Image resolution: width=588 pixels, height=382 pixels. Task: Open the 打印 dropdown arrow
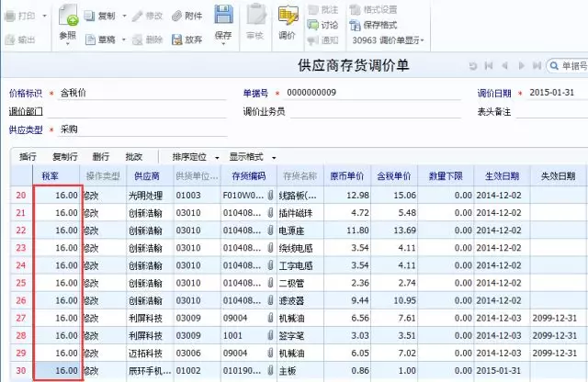(45, 16)
